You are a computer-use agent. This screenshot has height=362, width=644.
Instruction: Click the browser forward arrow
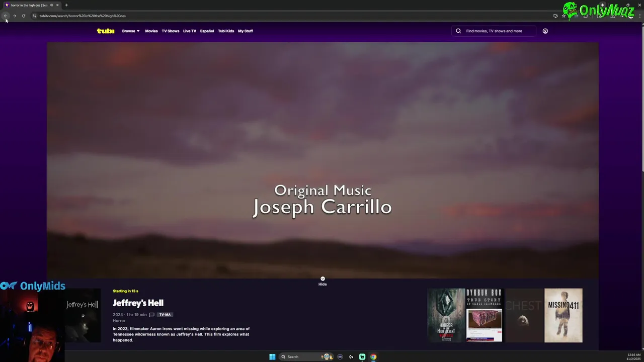pyautogui.click(x=15, y=16)
